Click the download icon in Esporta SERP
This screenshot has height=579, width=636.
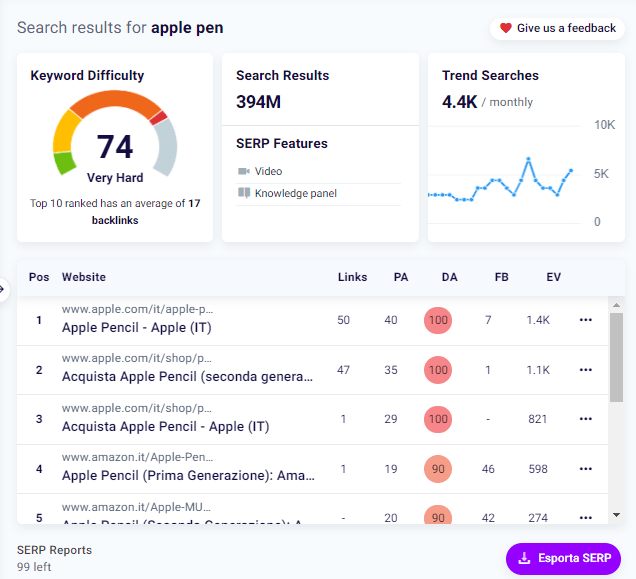pyautogui.click(x=524, y=558)
